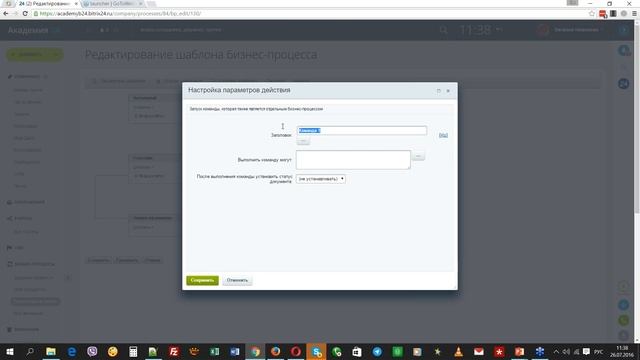Bookmark this page with star icon
The height and width of the screenshot is (360, 640).
tap(592, 13)
